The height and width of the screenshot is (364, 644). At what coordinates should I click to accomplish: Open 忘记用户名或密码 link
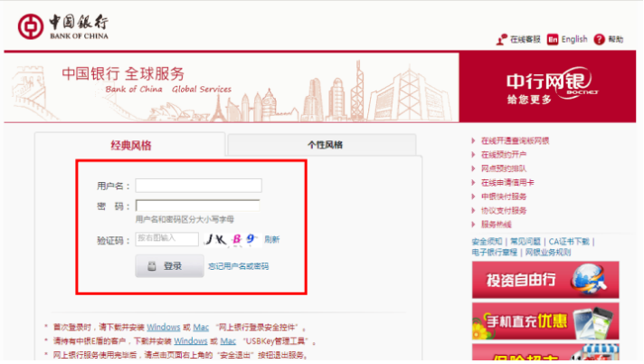coord(238,266)
